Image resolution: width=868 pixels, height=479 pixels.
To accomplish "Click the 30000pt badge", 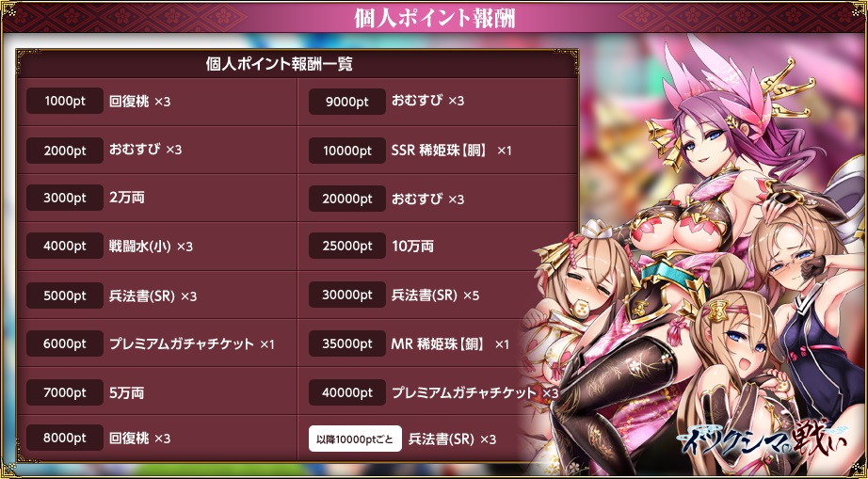I will coord(347,295).
